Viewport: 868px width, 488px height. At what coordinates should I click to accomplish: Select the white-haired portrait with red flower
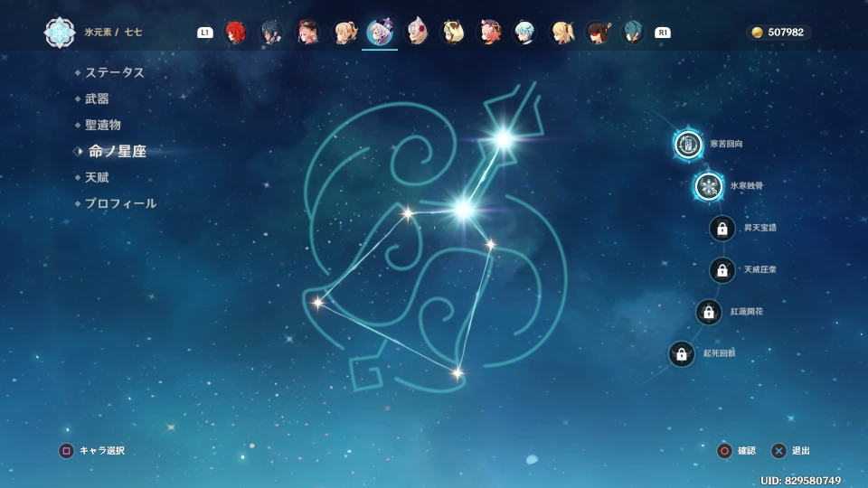click(x=416, y=33)
